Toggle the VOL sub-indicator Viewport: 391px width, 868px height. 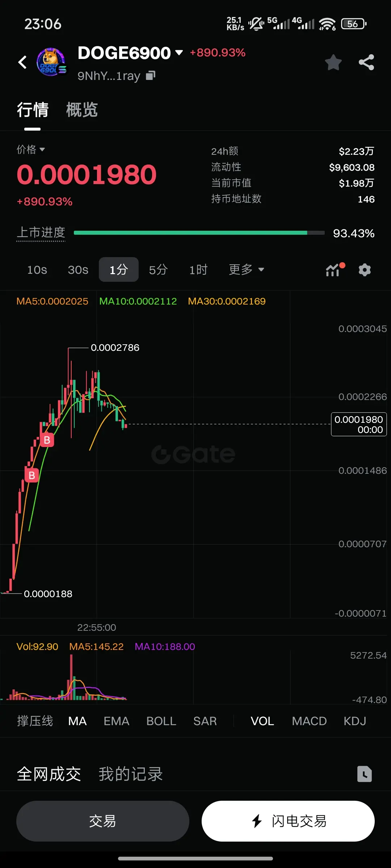pos(262,721)
